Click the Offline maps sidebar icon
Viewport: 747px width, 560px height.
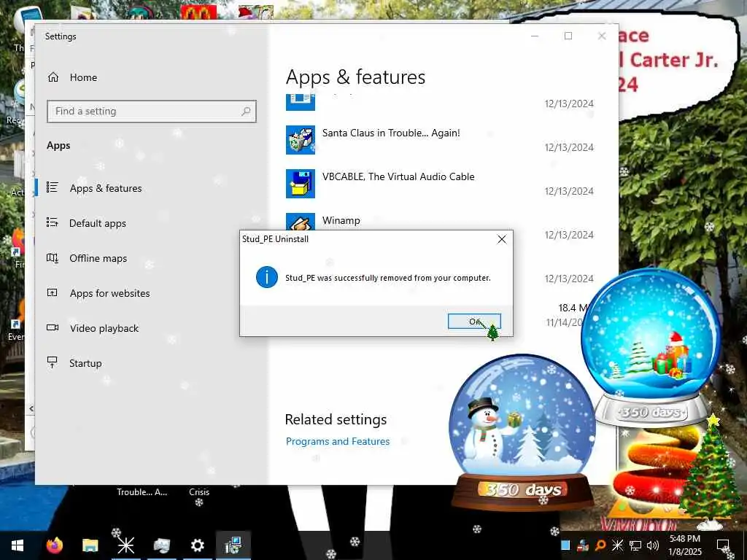53,257
